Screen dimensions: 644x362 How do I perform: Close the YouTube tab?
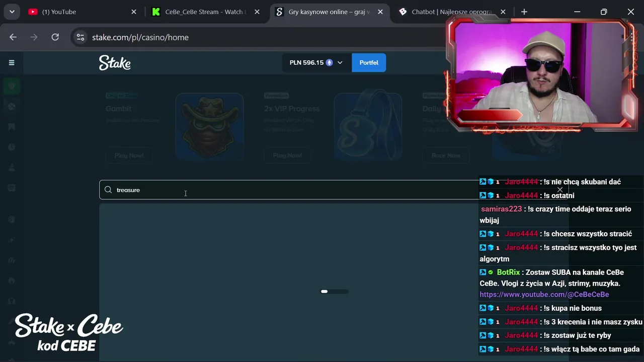[x=134, y=12]
